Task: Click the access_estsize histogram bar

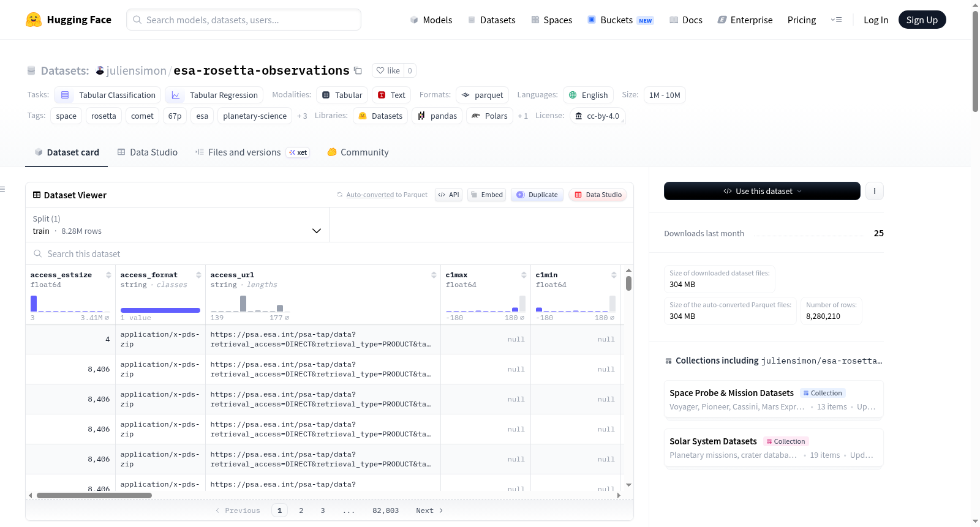Action: [x=34, y=304]
